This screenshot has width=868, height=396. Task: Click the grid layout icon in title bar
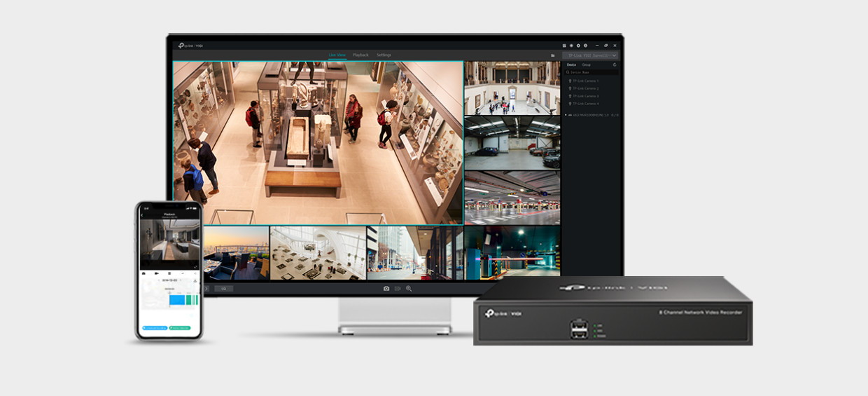coord(564,46)
